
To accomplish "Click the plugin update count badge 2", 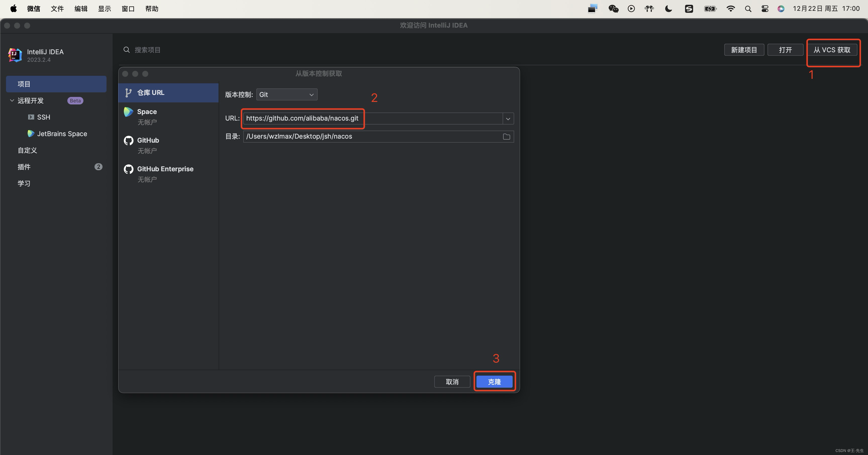I will (99, 167).
